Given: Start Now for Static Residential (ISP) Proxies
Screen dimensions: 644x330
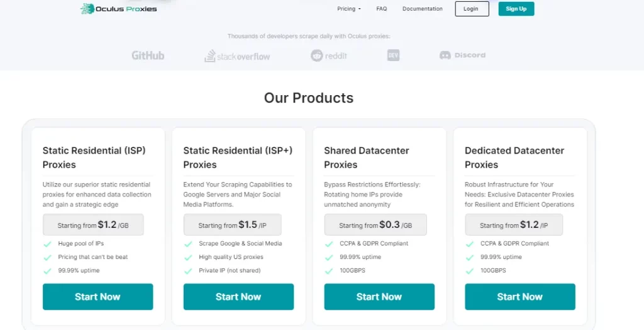Looking at the screenshot, I should coord(97,297).
